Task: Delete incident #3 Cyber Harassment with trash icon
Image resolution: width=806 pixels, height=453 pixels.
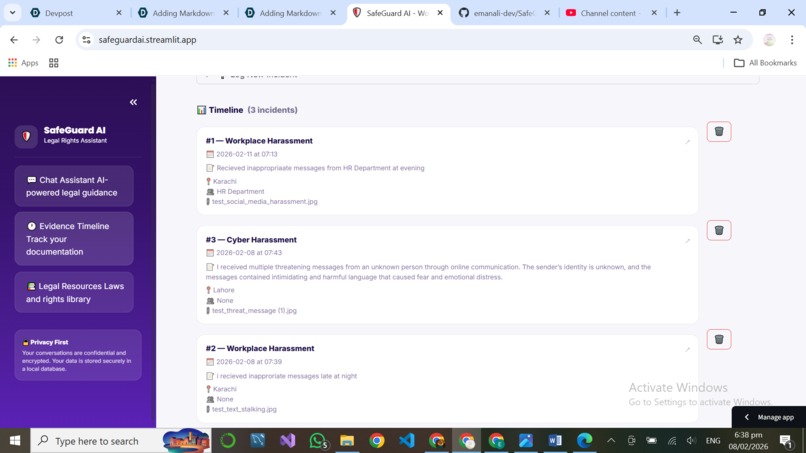Action: tap(719, 230)
